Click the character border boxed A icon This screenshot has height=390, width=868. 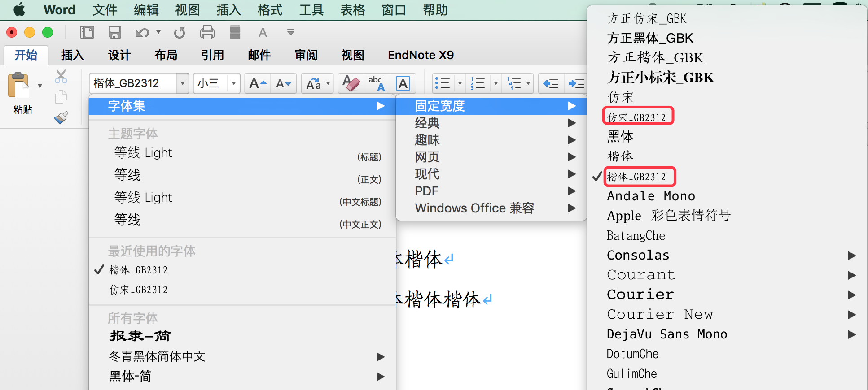click(x=403, y=83)
